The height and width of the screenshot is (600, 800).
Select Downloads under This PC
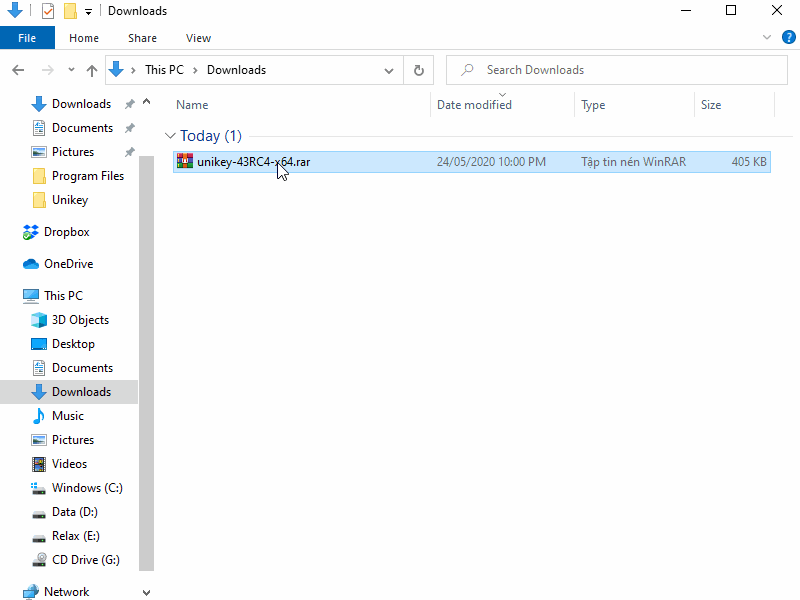click(69, 391)
